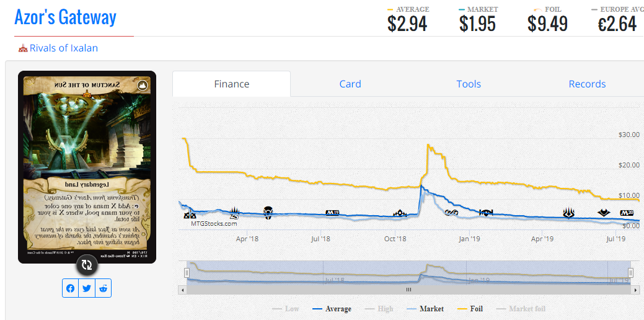This screenshot has height=320, width=644.
Task: Click the War of the Spark set marker
Action: (569, 213)
